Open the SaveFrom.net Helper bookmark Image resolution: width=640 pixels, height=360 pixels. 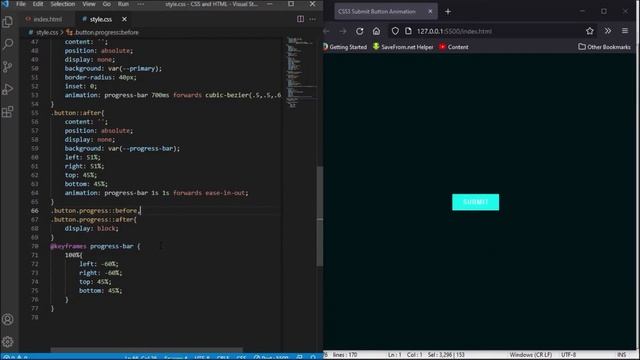(403, 47)
